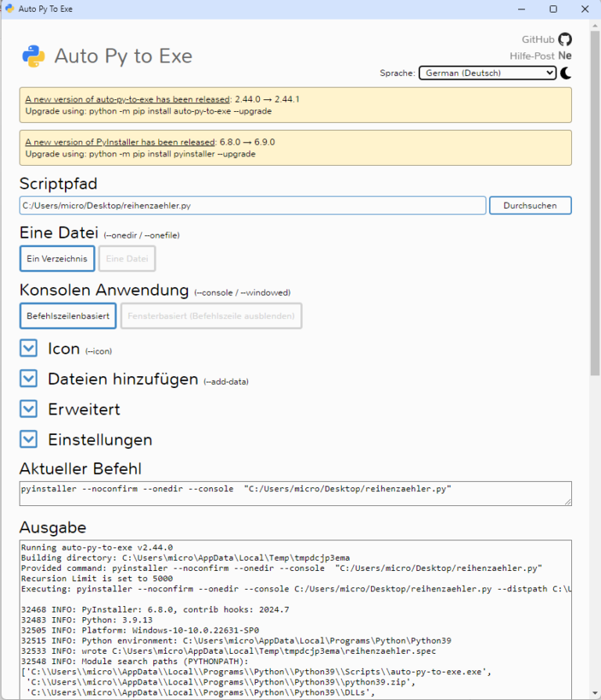
Task: Open the new auto-py-to-exe version link
Action: coord(128,99)
